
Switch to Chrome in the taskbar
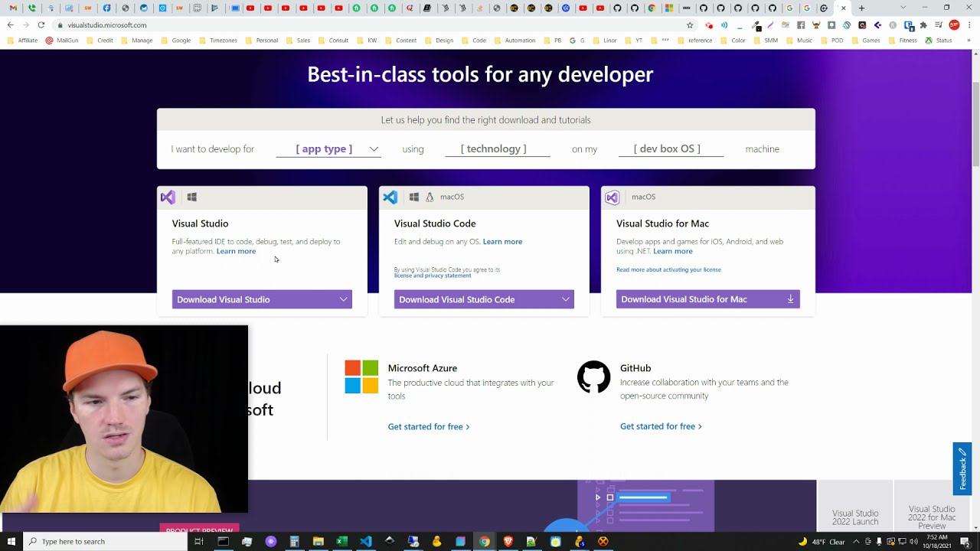(x=485, y=542)
